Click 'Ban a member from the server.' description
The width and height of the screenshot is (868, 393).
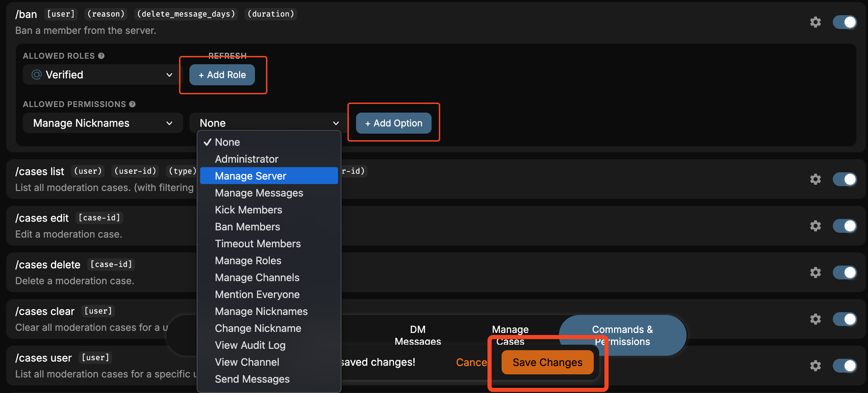tap(86, 30)
